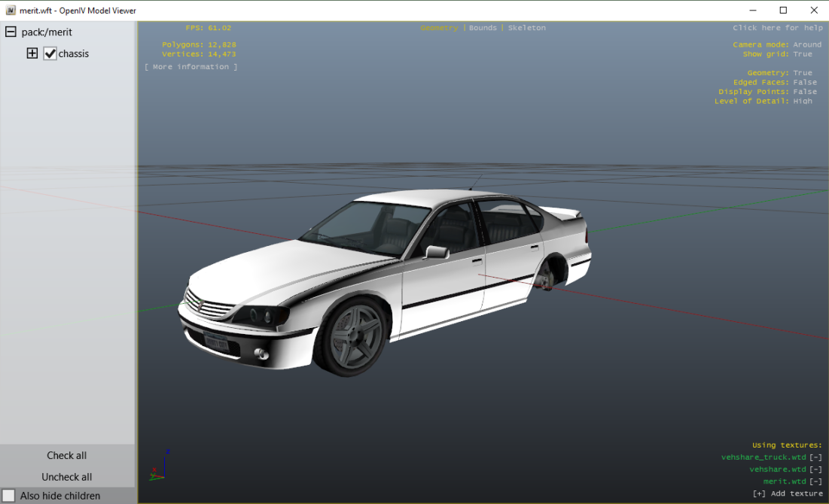Select the pack:/merit root label
The image size is (829, 504).
tap(47, 32)
